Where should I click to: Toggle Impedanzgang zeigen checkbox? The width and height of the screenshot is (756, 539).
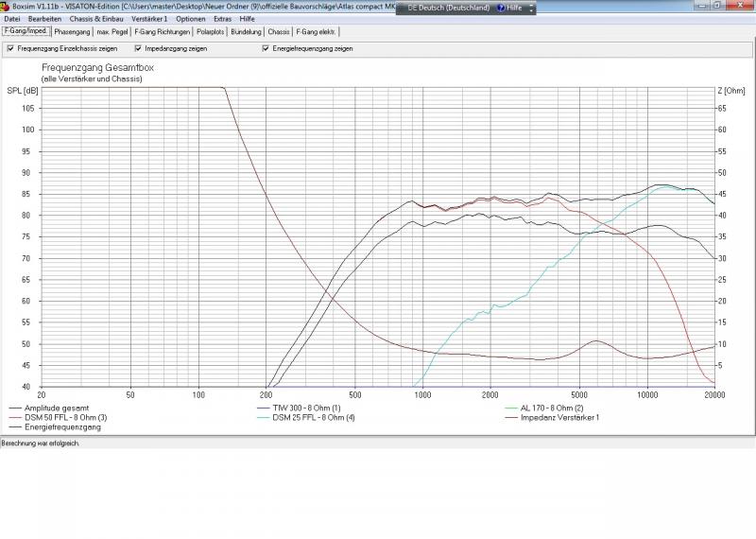138,49
